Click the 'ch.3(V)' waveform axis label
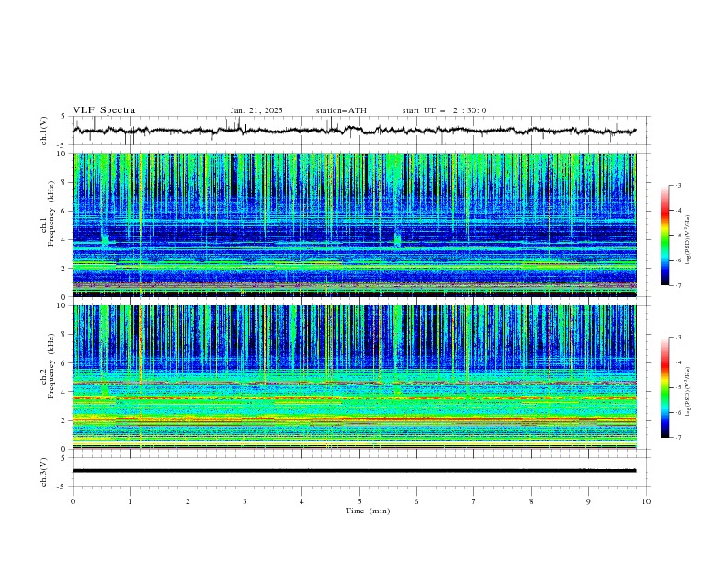728x563 pixels. 44,472
